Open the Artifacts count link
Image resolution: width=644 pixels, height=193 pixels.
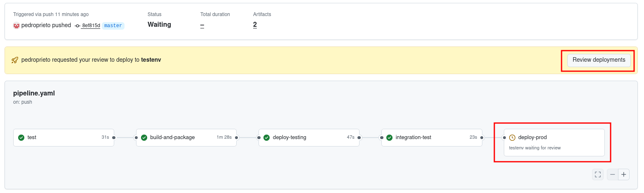point(255,25)
